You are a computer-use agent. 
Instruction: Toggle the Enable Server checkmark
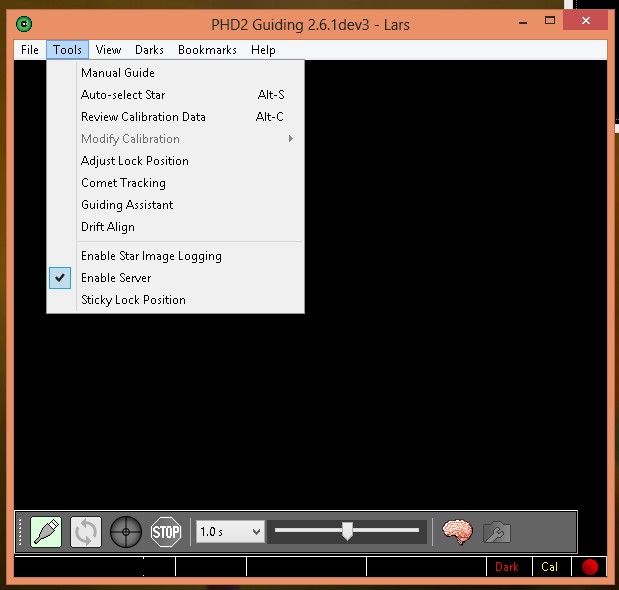tap(60, 278)
